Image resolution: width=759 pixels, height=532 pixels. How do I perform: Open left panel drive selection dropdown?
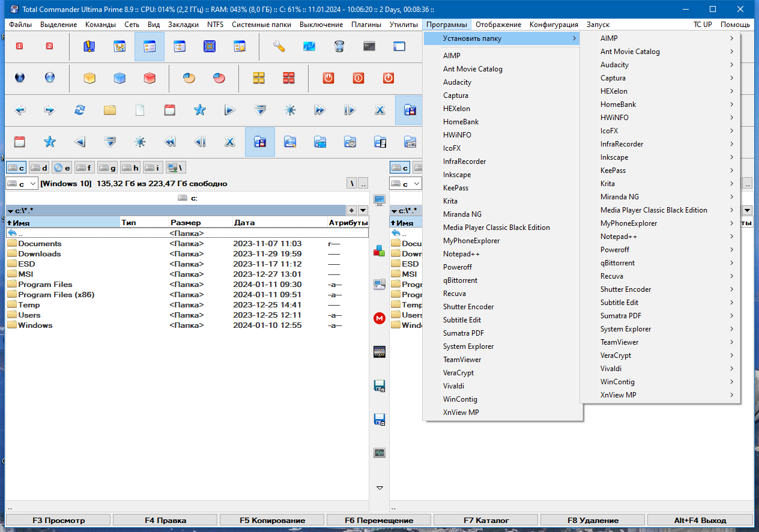(22, 184)
